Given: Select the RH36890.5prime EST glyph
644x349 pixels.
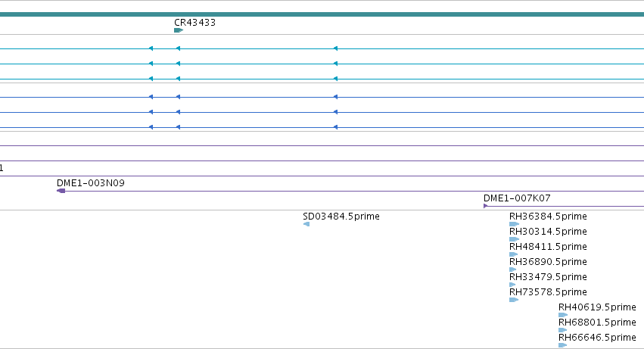Looking at the screenshot, I should point(512,270).
